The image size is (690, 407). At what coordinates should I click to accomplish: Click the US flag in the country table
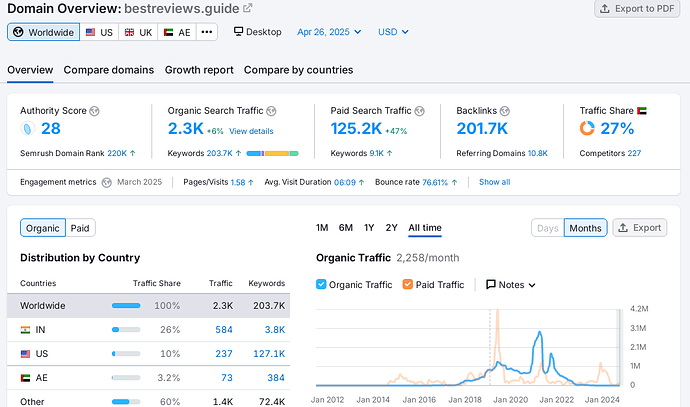[x=26, y=354]
